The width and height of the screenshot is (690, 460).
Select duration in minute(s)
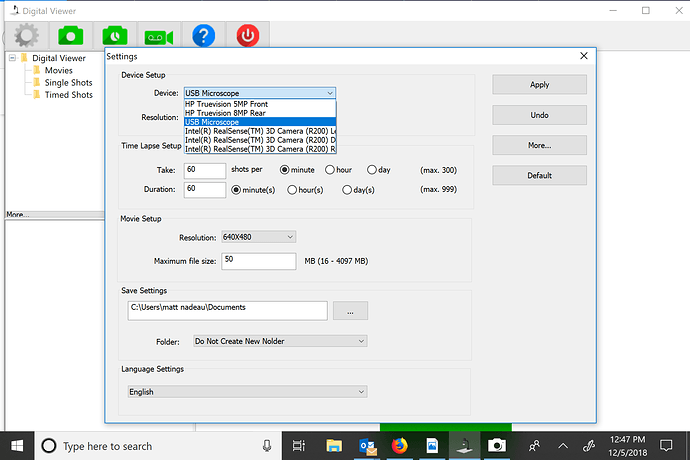coord(236,190)
